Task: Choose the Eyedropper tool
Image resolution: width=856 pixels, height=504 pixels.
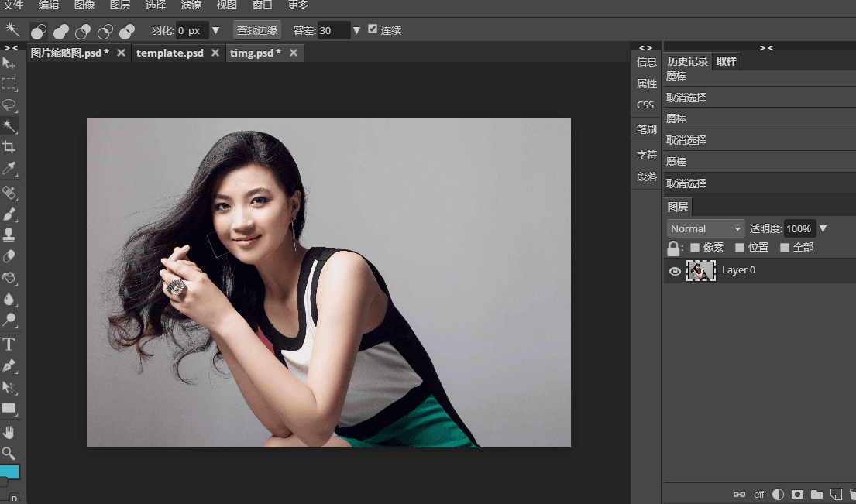Action: pos(9,169)
